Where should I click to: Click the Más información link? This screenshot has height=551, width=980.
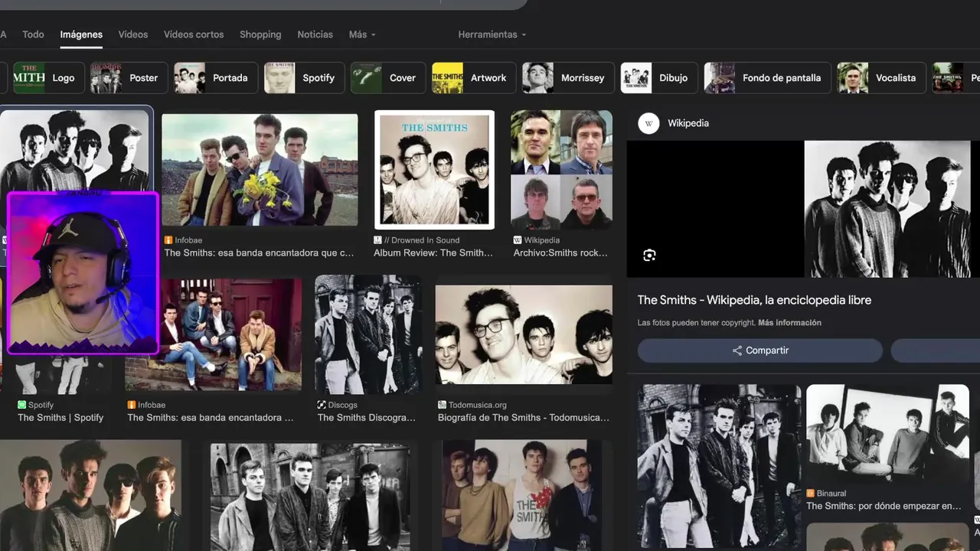pyautogui.click(x=789, y=323)
